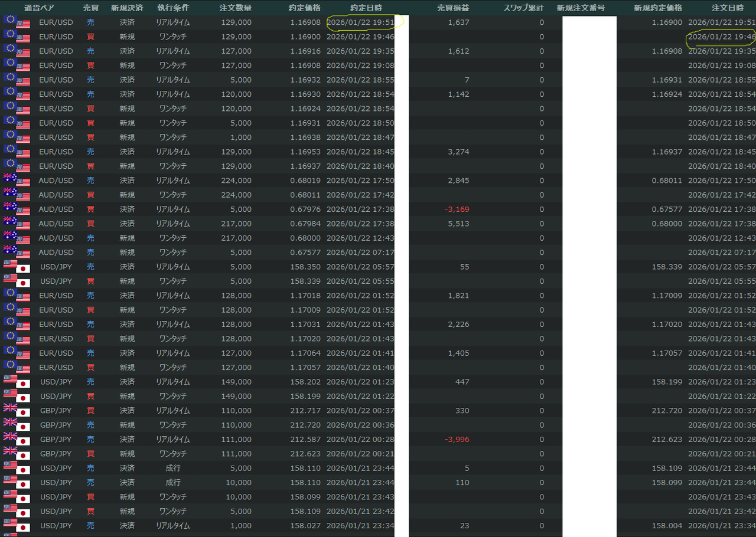Click the 新規約定価格 column header
Screen dimensions: 756x537
click(x=658, y=8)
